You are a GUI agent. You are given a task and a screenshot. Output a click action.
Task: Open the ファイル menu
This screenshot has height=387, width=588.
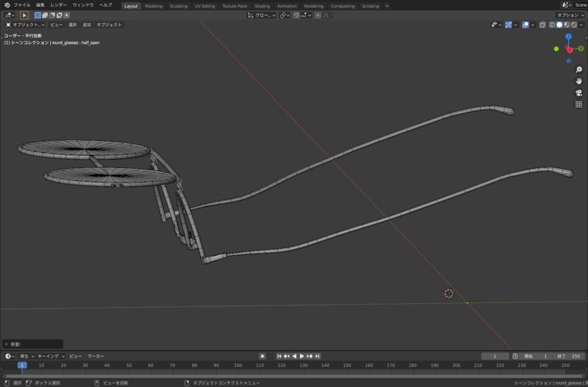pos(22,5)
